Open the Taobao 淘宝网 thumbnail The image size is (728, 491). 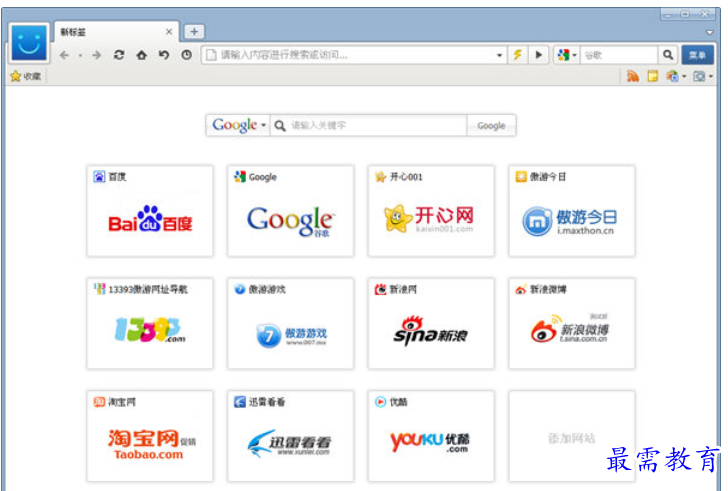tap(150, 435)
